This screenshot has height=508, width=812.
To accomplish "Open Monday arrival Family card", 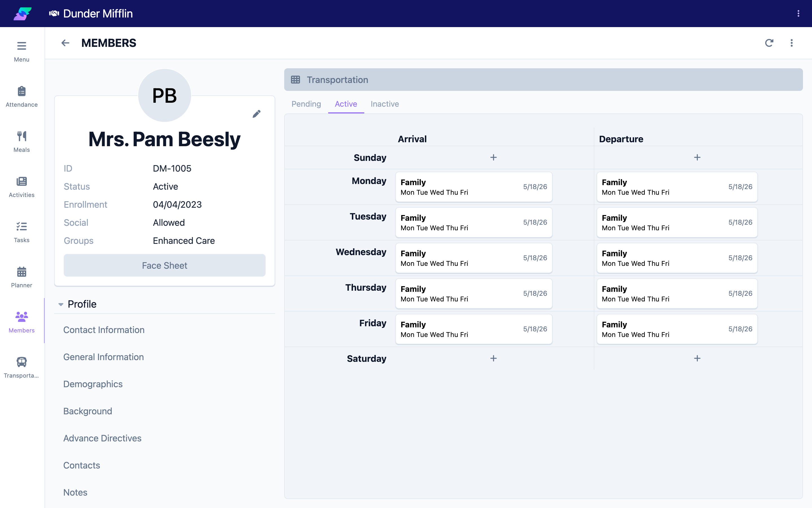I will tap(474, 187).
